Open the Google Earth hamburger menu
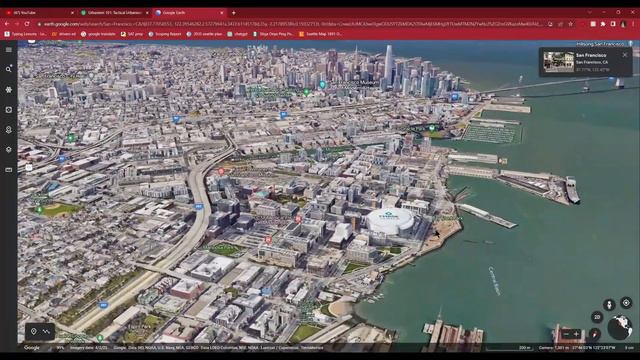Image resolution: width=640 pixels, height=360 pixels. click(x=9, y=50)
